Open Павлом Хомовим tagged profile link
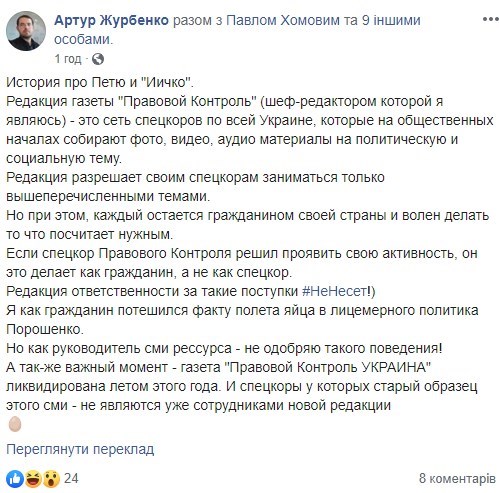499x493 pixels. [283, 20]
